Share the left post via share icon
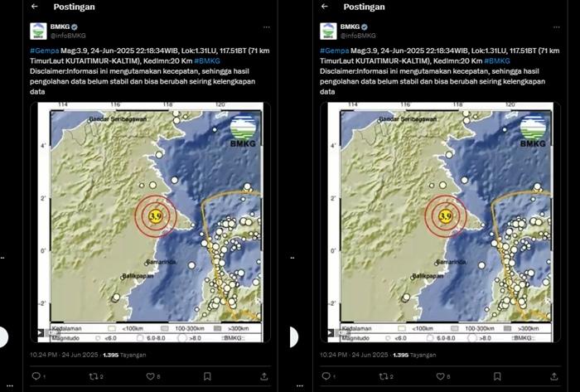580x392 pixels. tap(263, 376)
